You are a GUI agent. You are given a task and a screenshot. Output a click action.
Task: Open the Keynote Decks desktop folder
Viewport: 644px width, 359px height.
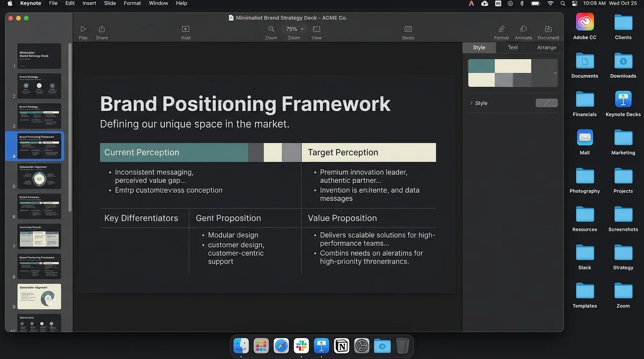[x=623, y=104]
